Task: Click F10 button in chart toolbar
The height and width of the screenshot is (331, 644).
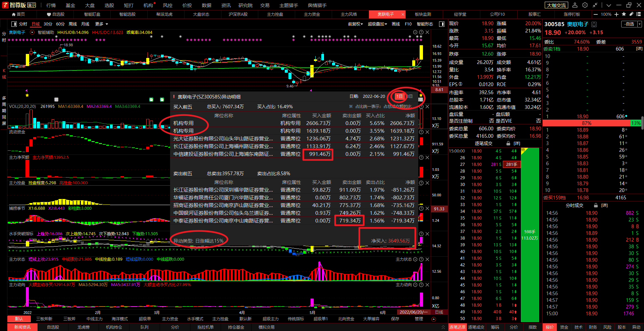Action: point(408,24)
